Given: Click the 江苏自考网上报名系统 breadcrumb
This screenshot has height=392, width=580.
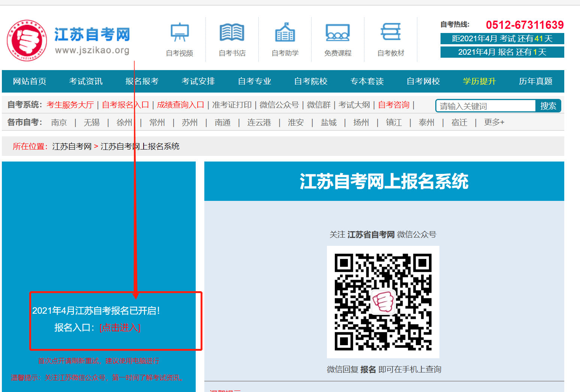Looking at the screenshot, I should pyautogui.click(x=140, y=147).
